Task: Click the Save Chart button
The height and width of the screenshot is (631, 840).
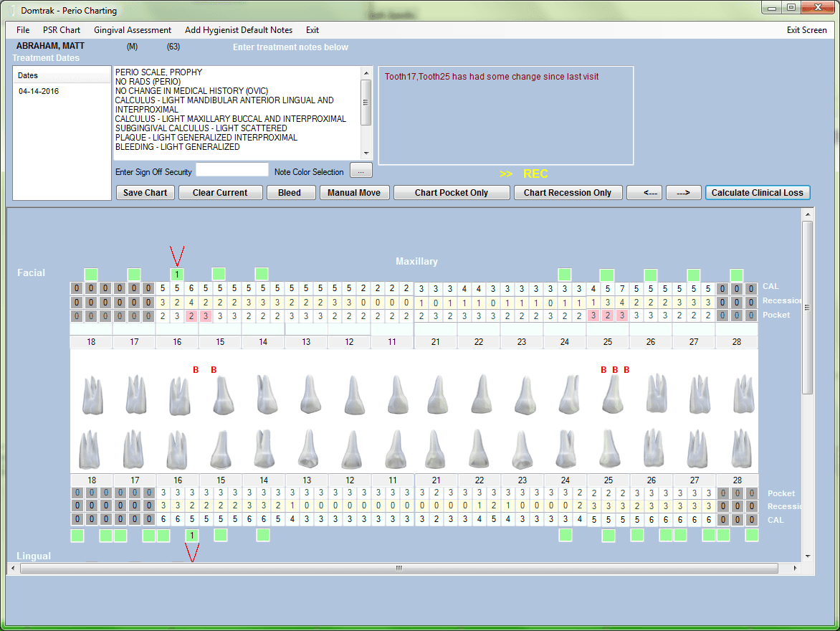Action: 145,193
